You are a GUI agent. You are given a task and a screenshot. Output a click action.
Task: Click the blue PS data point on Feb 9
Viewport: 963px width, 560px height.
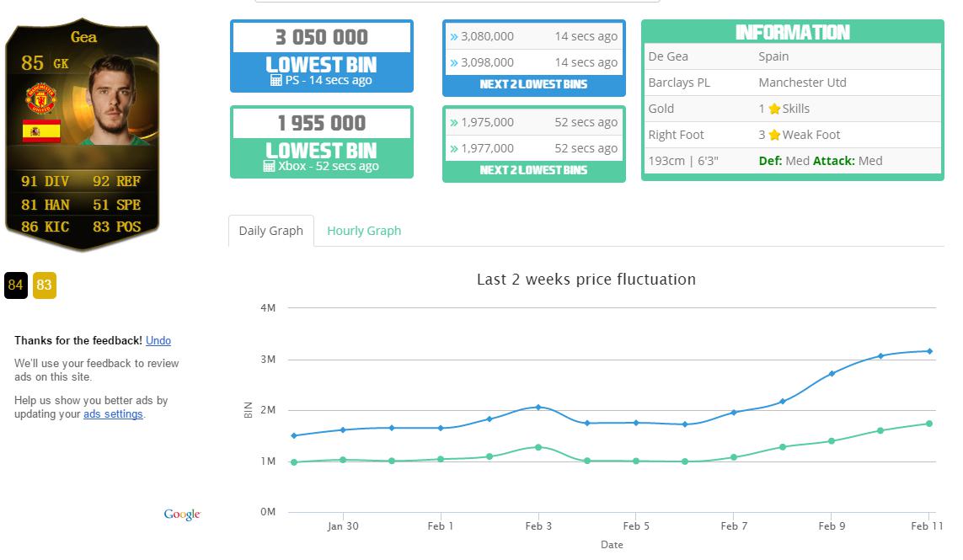[832, 373]
